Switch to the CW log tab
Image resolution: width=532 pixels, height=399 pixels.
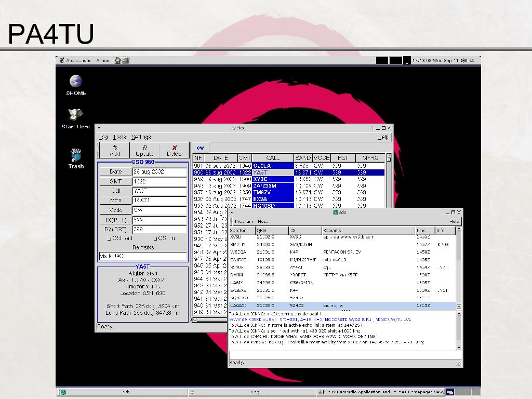coord(200,148)
